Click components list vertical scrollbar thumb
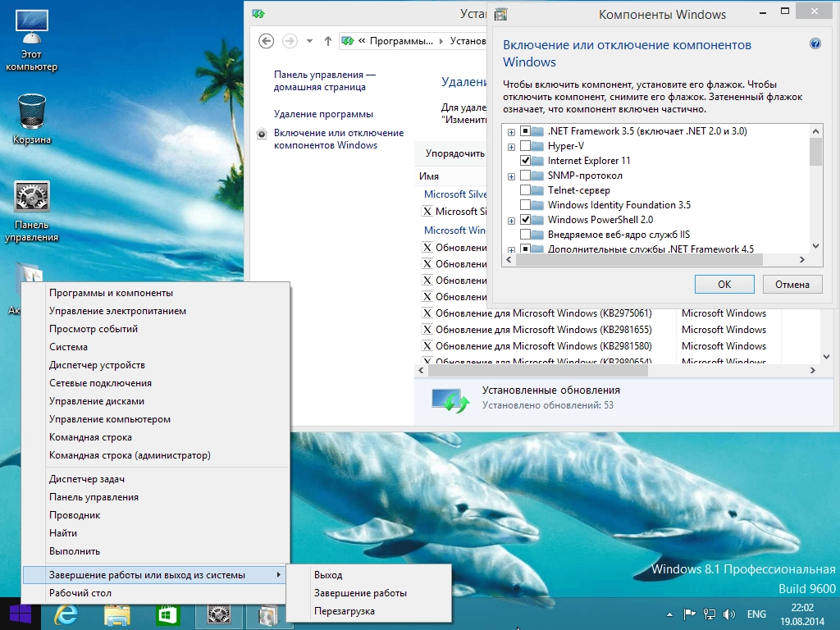This screenshot has height=630, width=840. [x=815, y=152]
